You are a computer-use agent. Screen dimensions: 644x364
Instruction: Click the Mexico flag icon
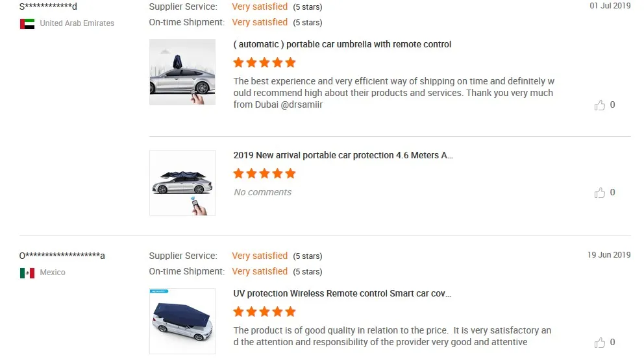tap(27, 273)
